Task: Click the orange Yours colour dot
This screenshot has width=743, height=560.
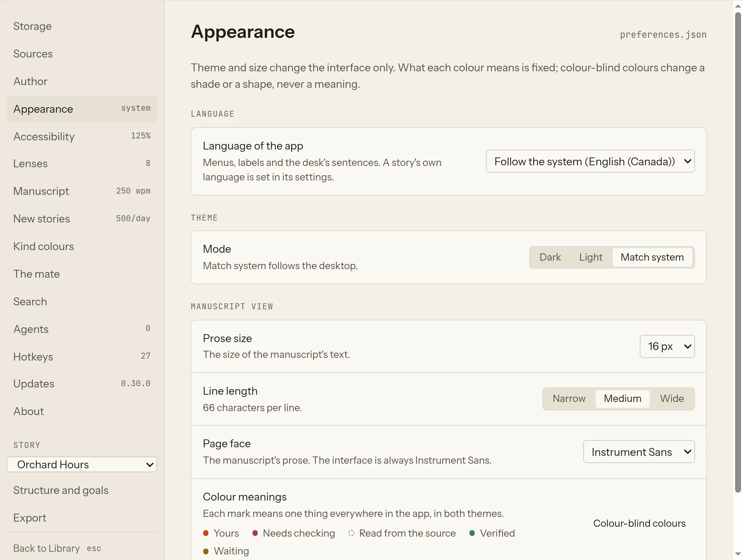Action: [x=206, y=533]
